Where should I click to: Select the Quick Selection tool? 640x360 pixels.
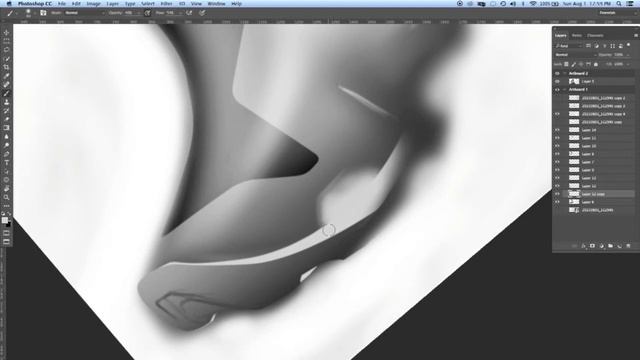[x=6, y=59]
